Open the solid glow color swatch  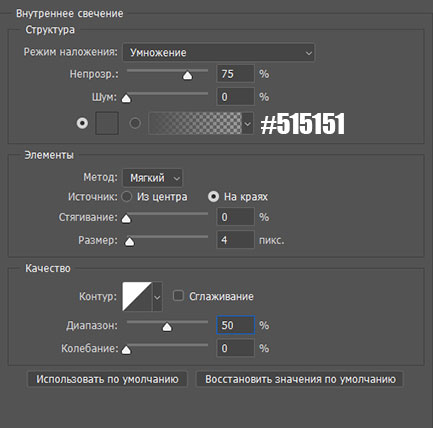pos(107,123)
